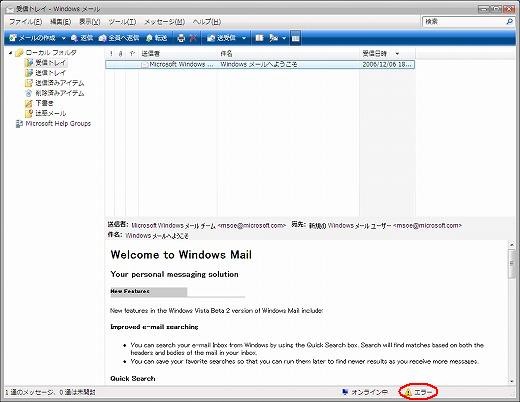Click the メールの作成 (Create Mail) toolbar button
Screen dimensions: 520x402
32,38
